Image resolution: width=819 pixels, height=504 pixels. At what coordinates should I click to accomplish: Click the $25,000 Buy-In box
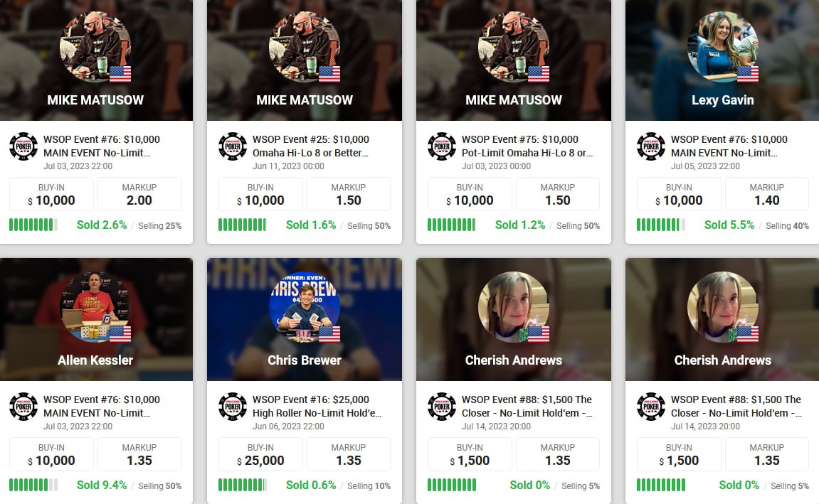click(260, 454)
